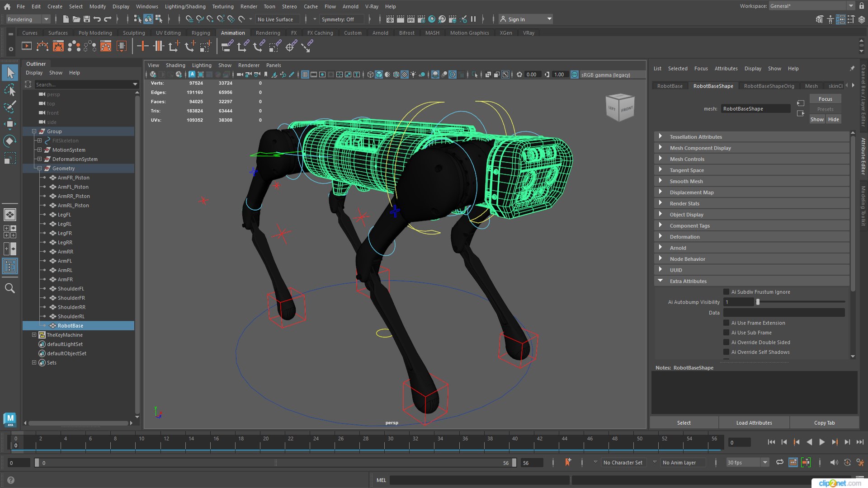Expand TheKeyMachine node in Outliner
The image size is (868, 488).
tap(34, 335)
